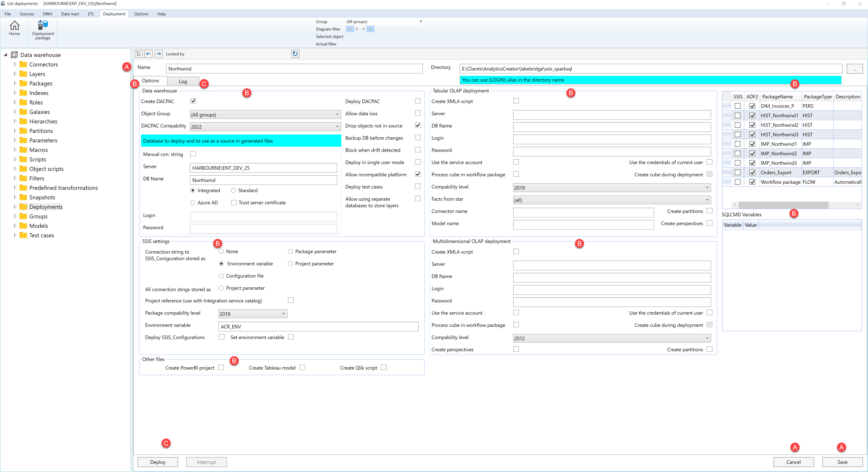The image size is (868, 472).
Task: Tick SSIS checkbox for DIM_Invoices_P row
Action: 738,106
